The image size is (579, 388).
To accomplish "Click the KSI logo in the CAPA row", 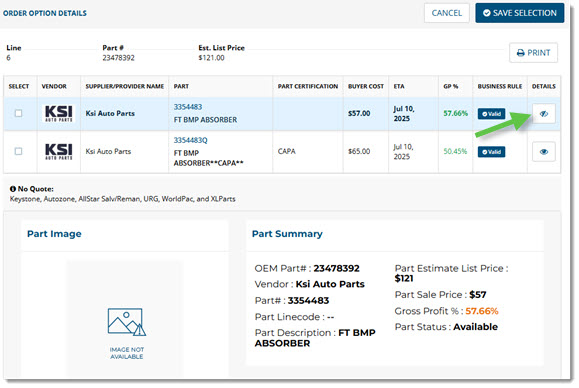I will 59,152.
